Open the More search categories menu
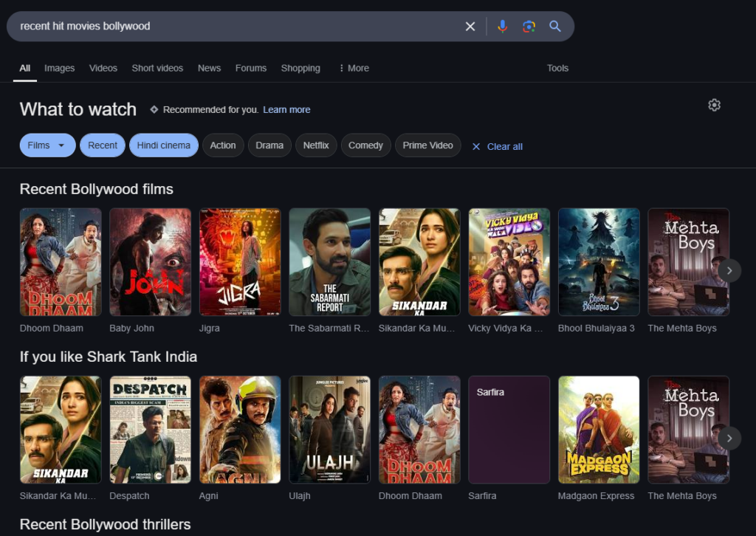756x536 pixels. tap(354, 68)
